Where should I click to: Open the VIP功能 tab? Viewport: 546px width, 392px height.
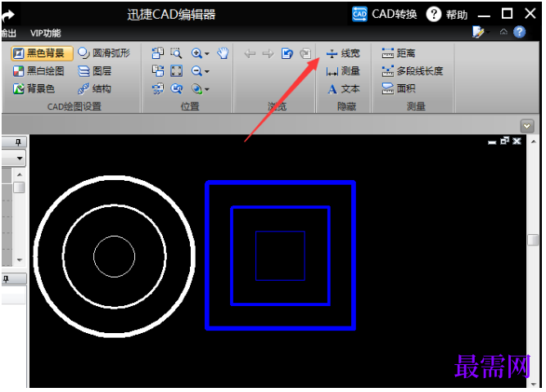pos(46,34)
